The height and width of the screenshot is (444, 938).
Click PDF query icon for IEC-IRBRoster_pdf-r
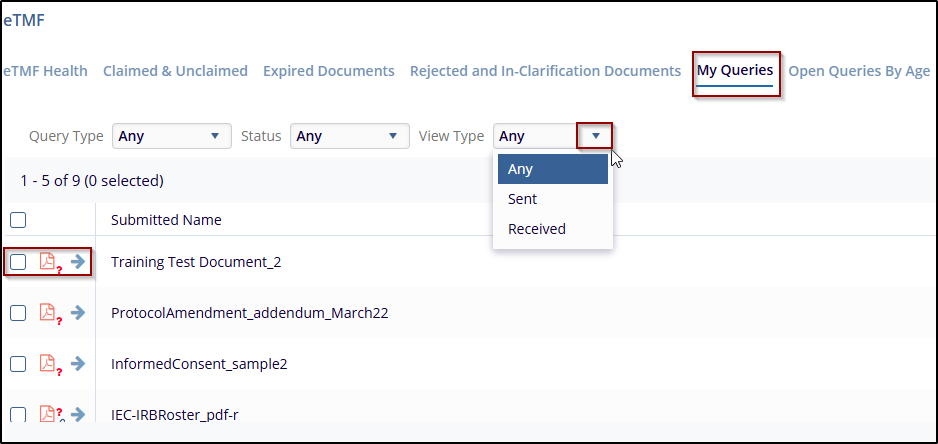click(47, 414)
